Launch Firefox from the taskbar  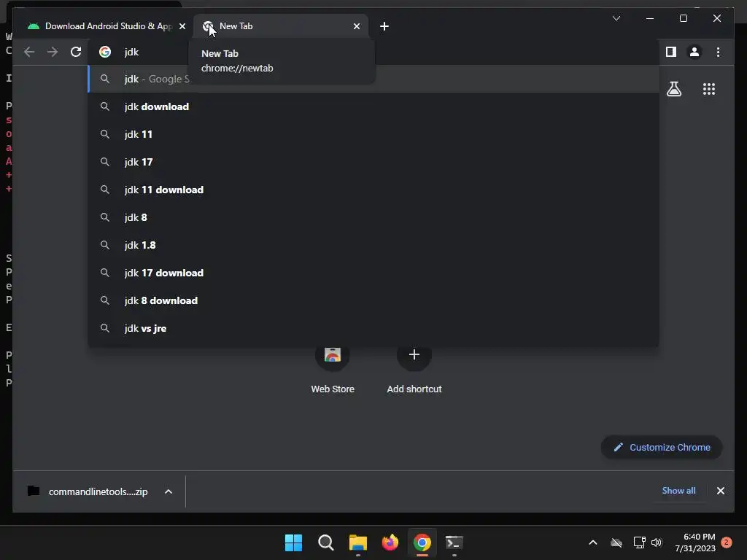click(x=390, y=542)
